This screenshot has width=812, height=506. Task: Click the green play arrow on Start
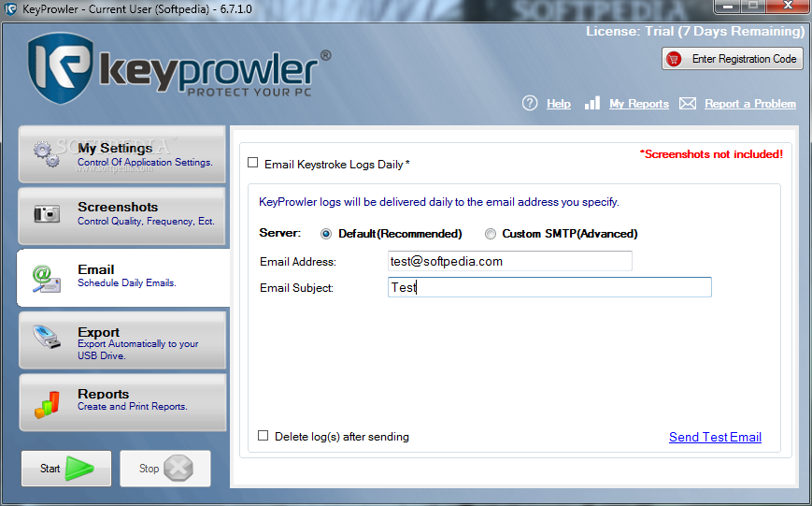79,469
